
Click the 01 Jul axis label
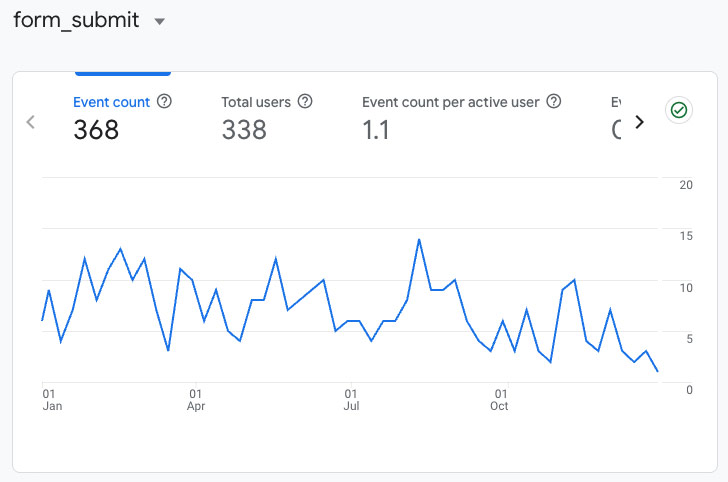351,400
